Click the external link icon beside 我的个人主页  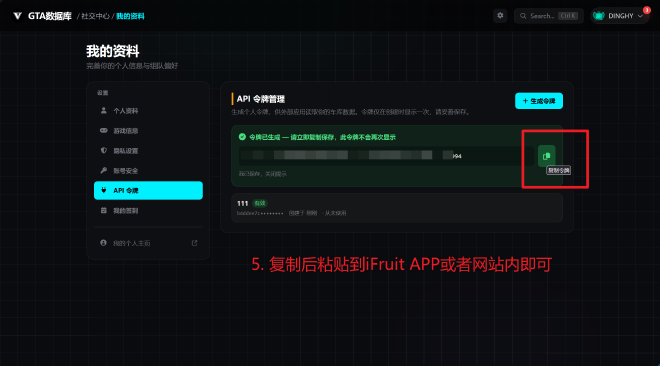pyautogui.click(x=194, y=243)
